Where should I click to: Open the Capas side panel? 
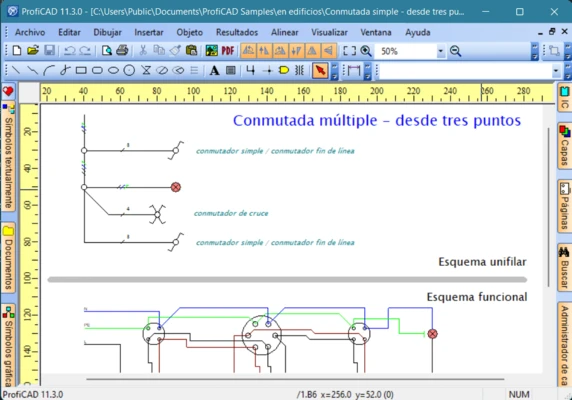coord(564,146)
